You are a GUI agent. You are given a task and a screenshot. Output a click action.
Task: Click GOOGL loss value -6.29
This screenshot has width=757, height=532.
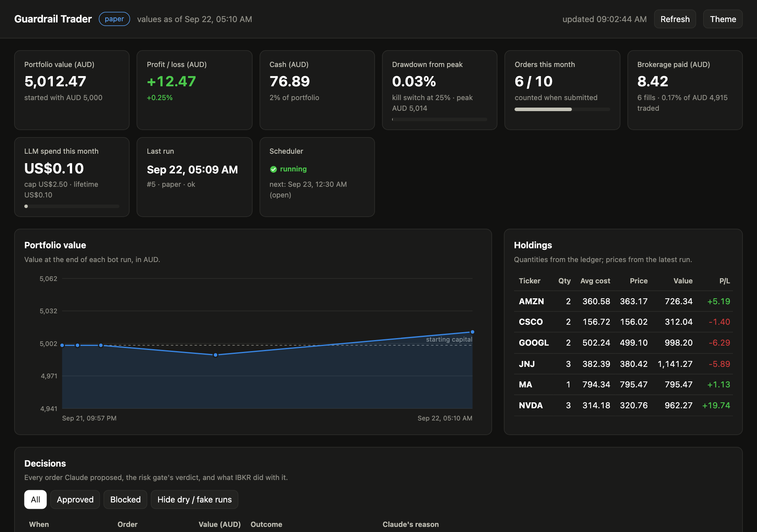click(x=720, y=343)
